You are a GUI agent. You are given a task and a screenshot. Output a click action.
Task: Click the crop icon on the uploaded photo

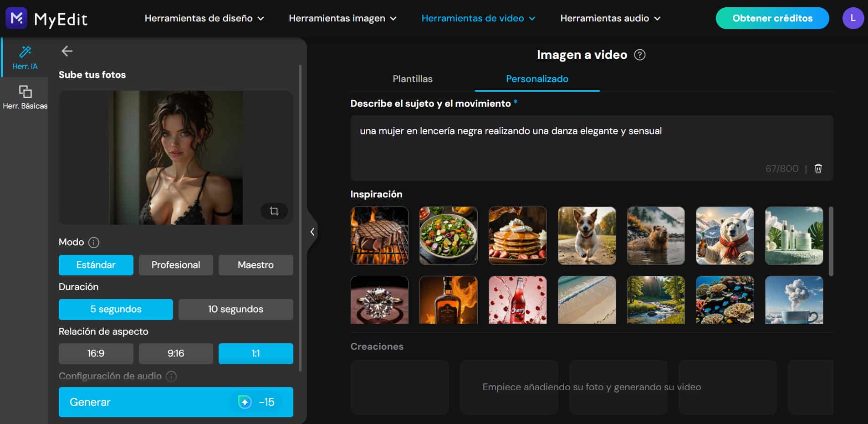tap(274, 211)
